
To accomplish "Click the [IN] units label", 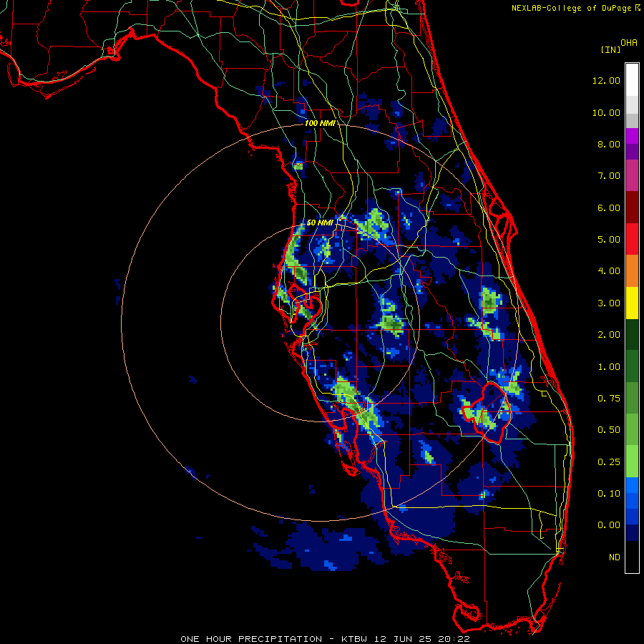I will 610,49.
